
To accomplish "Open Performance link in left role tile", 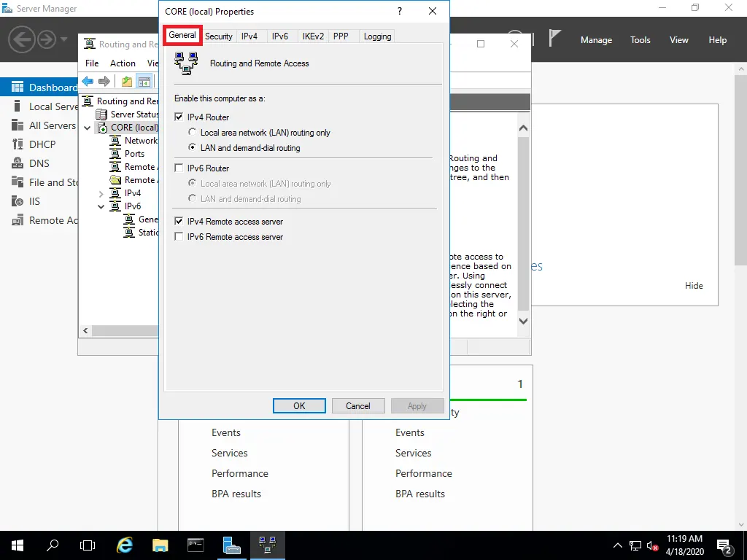I will click(x=239, y=473).
